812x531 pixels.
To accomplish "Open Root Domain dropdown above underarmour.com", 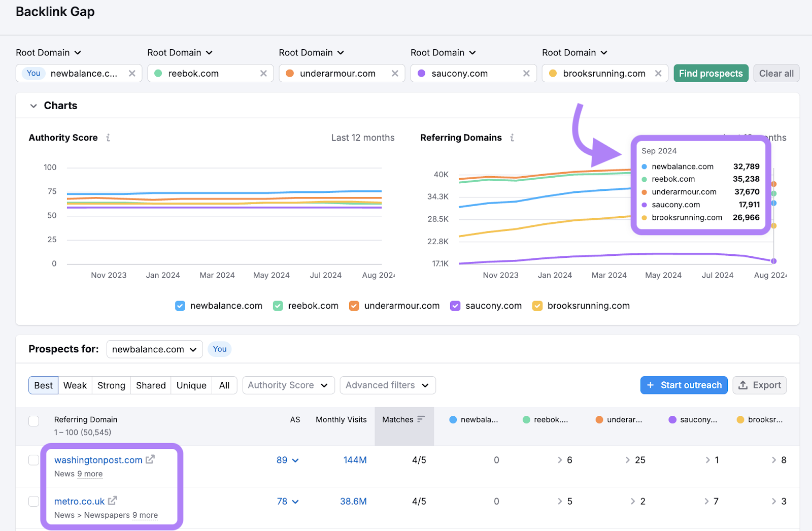I will click(311, 53).
